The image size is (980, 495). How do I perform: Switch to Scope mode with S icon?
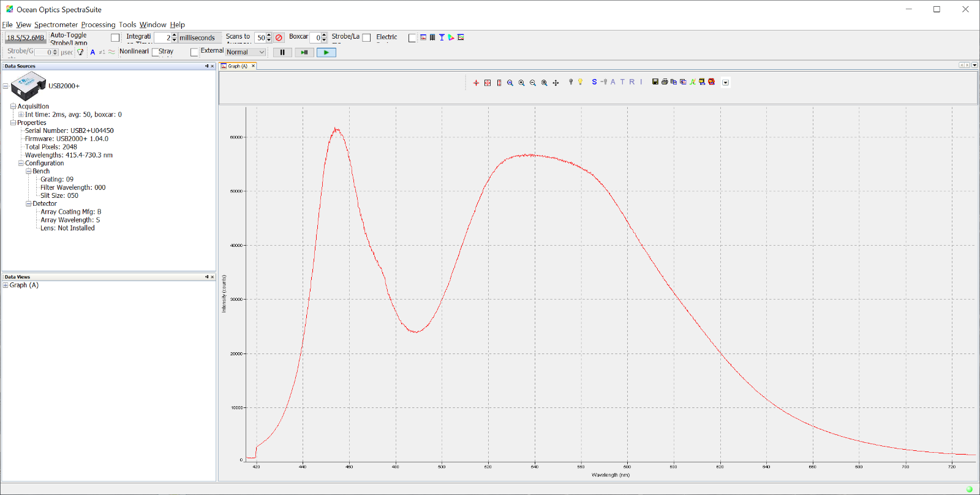pos(594,81)
